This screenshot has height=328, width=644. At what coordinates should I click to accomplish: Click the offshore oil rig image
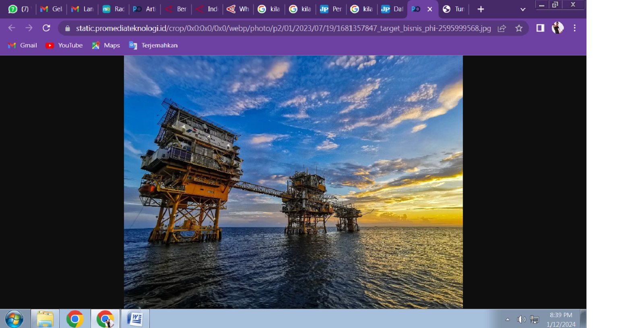pyautogui.click(x=293, y=182)
